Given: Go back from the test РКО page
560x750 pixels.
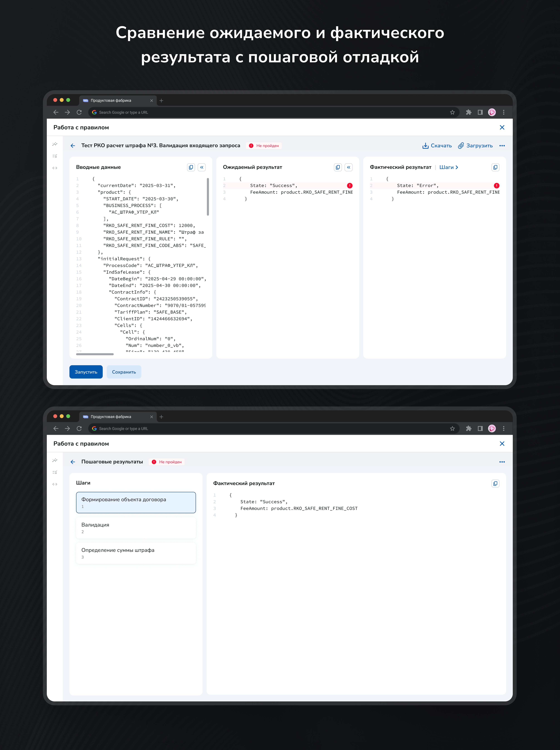Looking at the screenshot, I should click(73, 146).
